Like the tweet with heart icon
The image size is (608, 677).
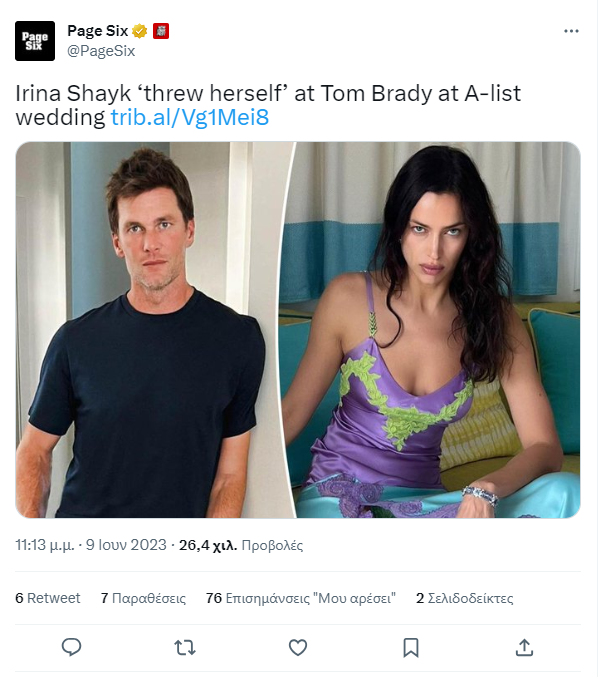298,648
